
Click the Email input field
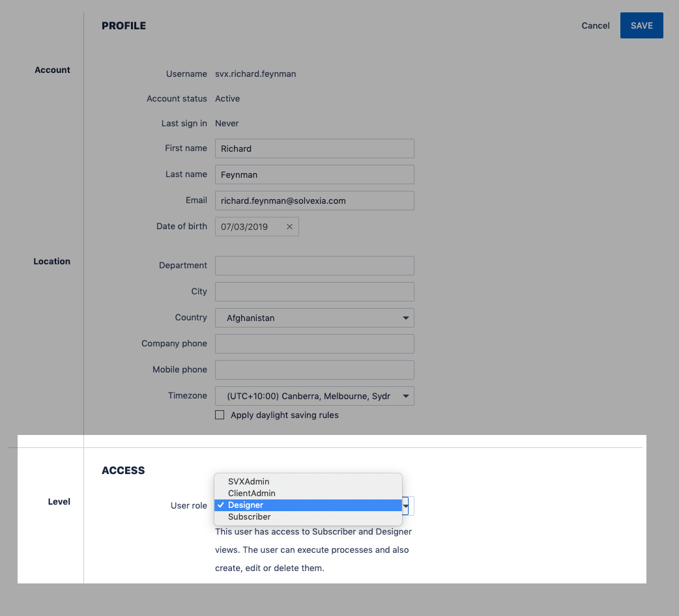click(x=314, y=201)
